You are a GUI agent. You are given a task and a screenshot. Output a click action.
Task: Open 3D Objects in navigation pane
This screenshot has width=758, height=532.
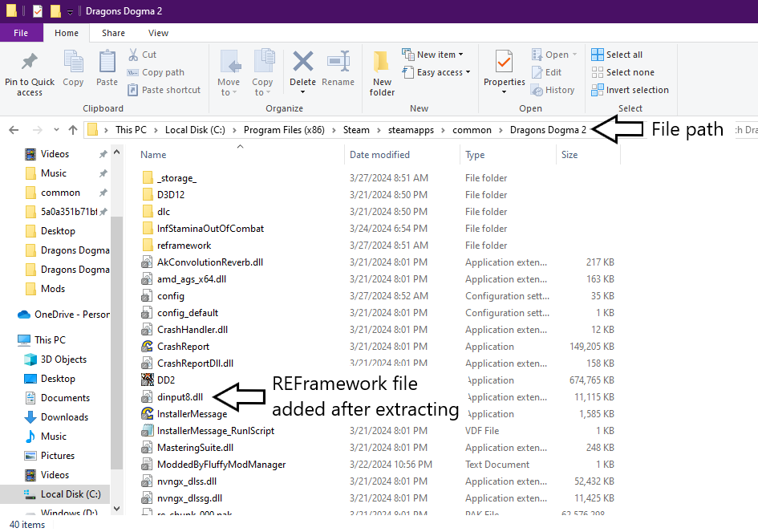(x=63, y=359)
